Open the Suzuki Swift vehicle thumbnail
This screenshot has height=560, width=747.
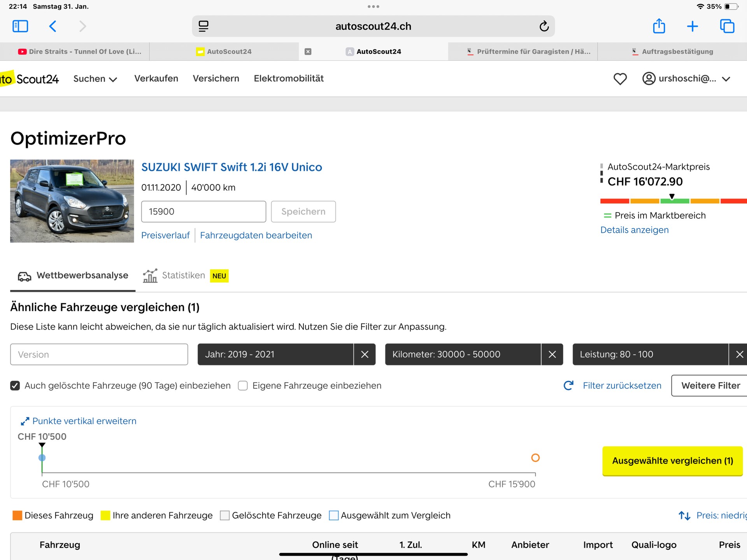coord(72,201)
